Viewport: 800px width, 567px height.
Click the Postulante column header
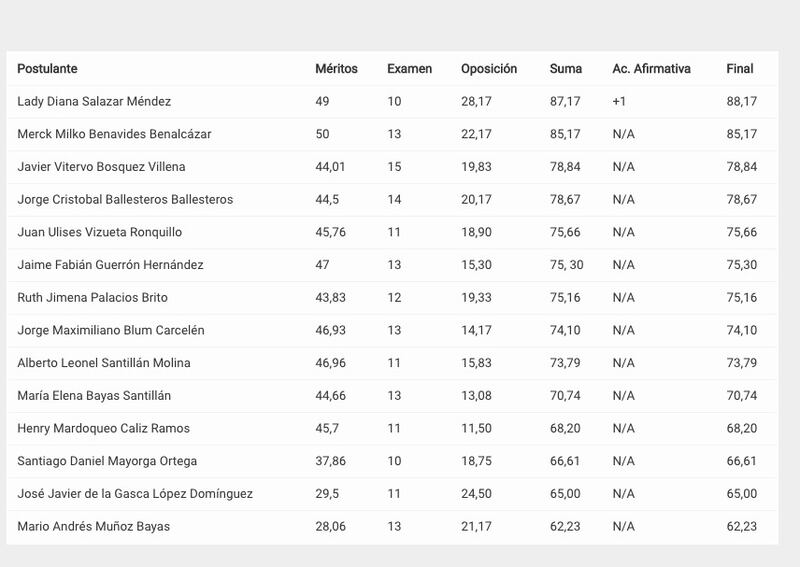point(47,68)
